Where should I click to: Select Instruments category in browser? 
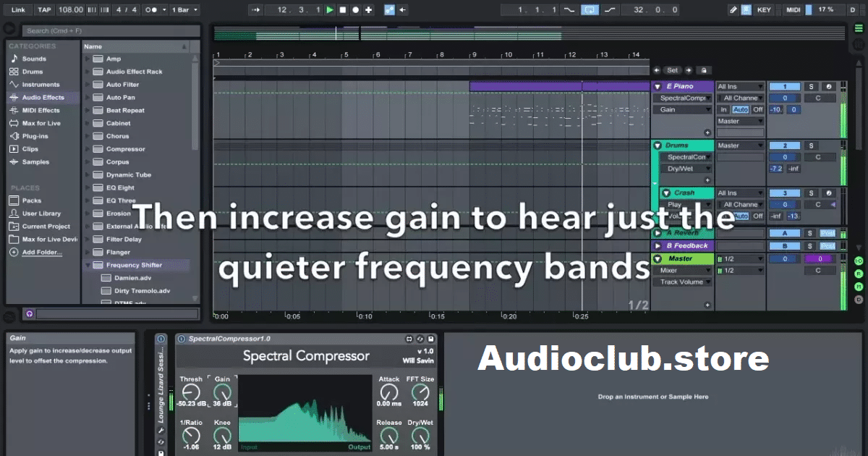(x=41, y=85)
